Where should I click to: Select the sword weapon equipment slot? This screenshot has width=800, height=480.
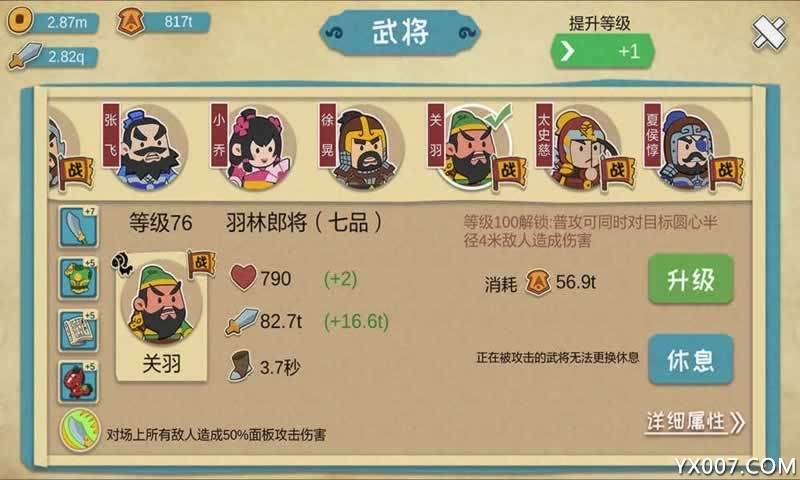[x=78, y=226]
